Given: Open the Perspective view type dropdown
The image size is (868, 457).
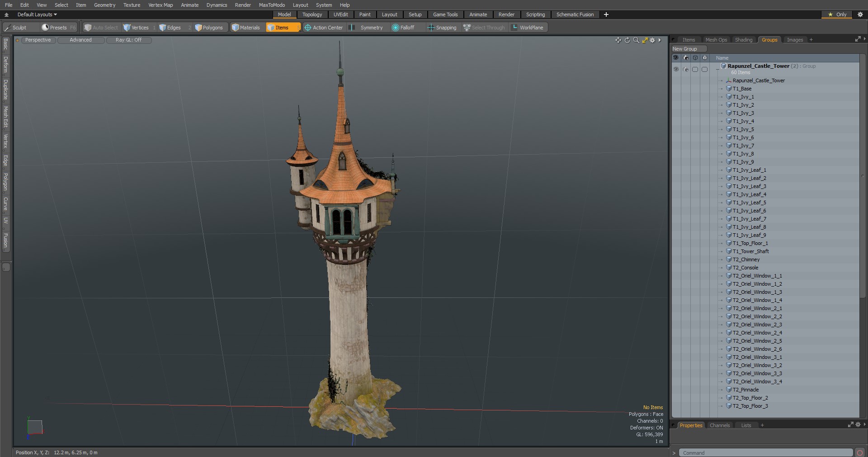Looking at the screenshot, I should point(38,40).
